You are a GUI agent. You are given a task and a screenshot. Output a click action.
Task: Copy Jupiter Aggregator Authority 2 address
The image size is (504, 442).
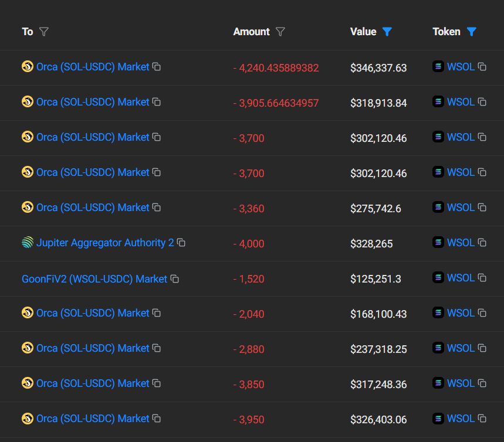tap(181, 243)
